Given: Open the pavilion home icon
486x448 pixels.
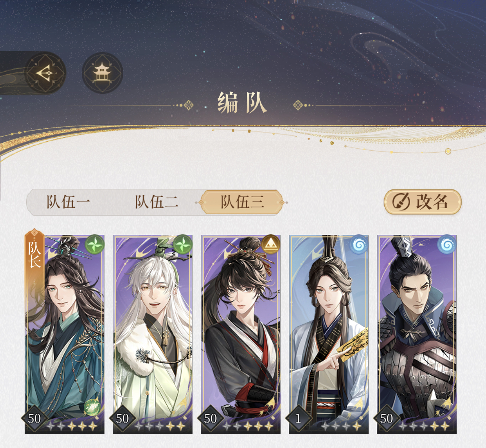Looking at the screenshot, I should click(x=103, y=73).
